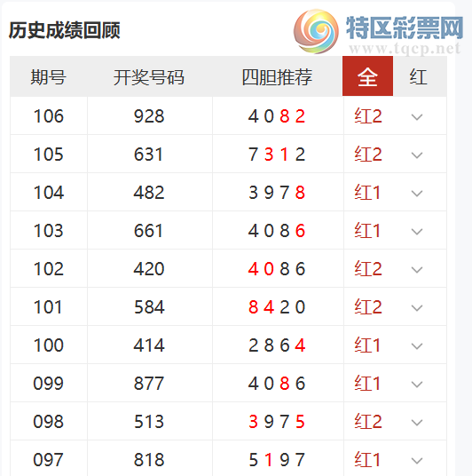The image size is (472, 476).
Task: Expand row 099 chevron
Action: (x=417, y=385)
